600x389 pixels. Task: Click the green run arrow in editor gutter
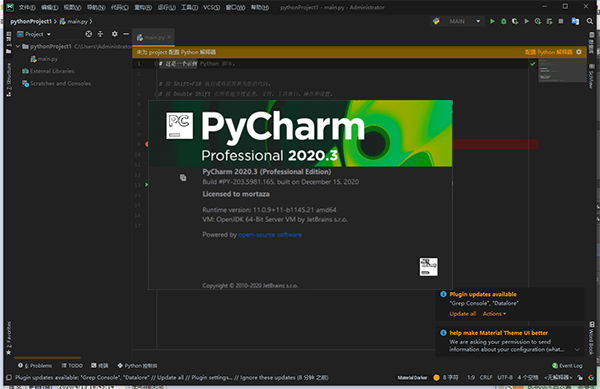[x=147, y=185]
